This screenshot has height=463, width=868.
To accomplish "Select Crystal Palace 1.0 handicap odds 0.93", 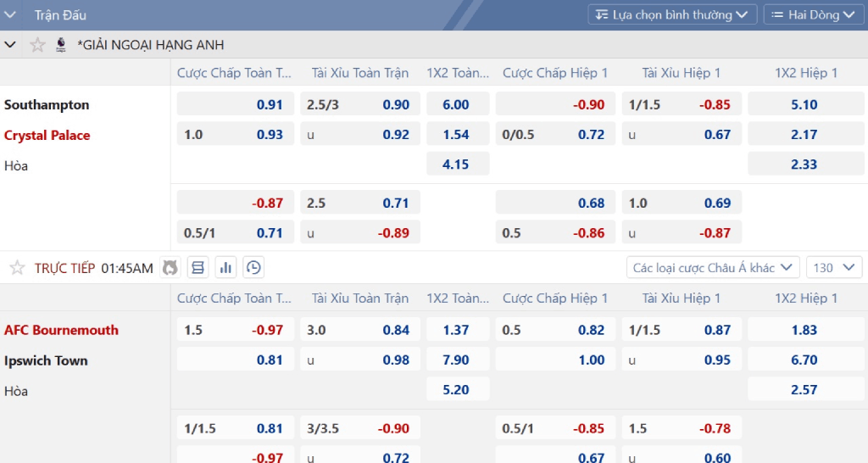I will coord(236,135).
